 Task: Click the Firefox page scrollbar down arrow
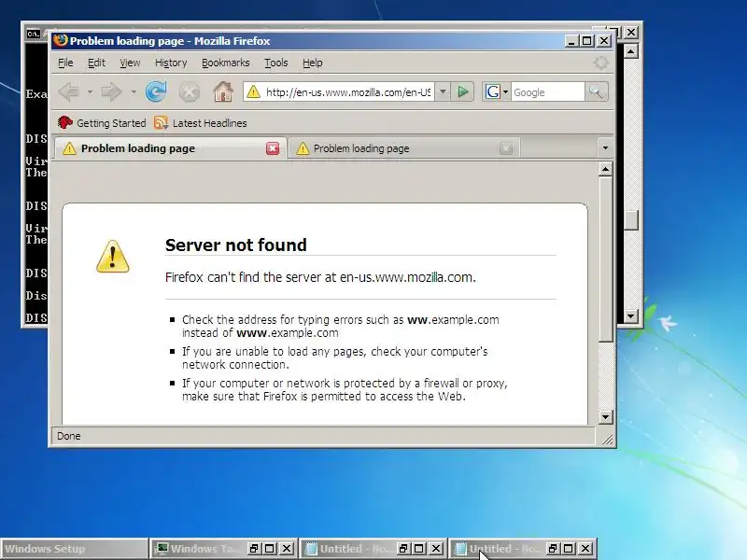point(605,417)
